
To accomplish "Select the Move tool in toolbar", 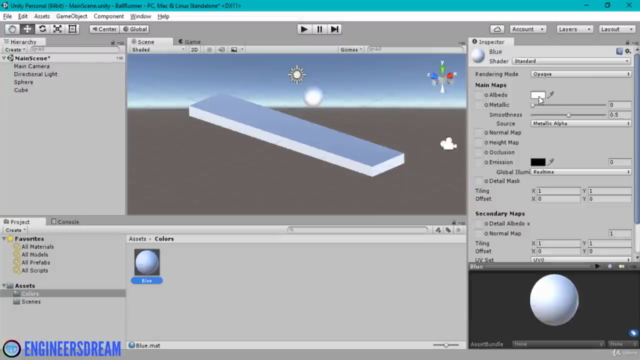I will tap(27, 29).
